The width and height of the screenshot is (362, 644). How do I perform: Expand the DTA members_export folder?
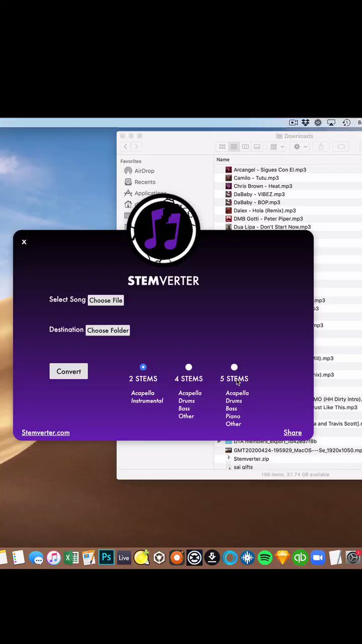(219, 441)
